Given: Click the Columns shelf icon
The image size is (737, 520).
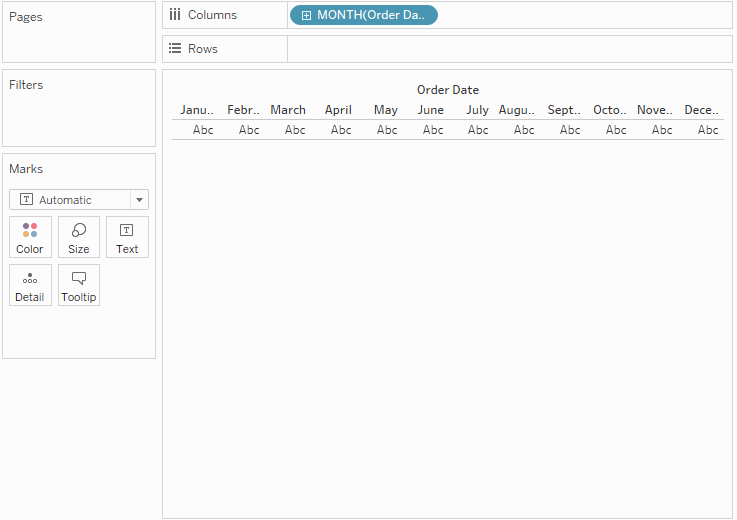Looking at the screenshot, I should [175, 15].
